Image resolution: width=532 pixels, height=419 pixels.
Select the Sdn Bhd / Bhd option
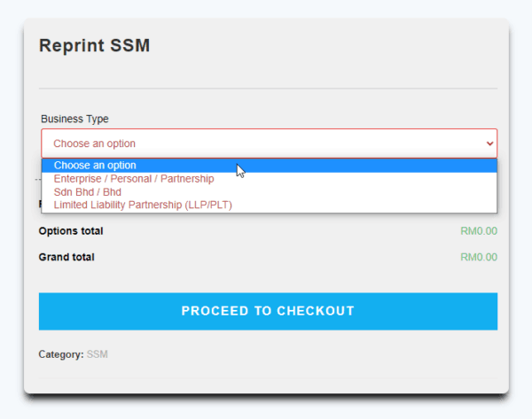[x=88, y=192]
